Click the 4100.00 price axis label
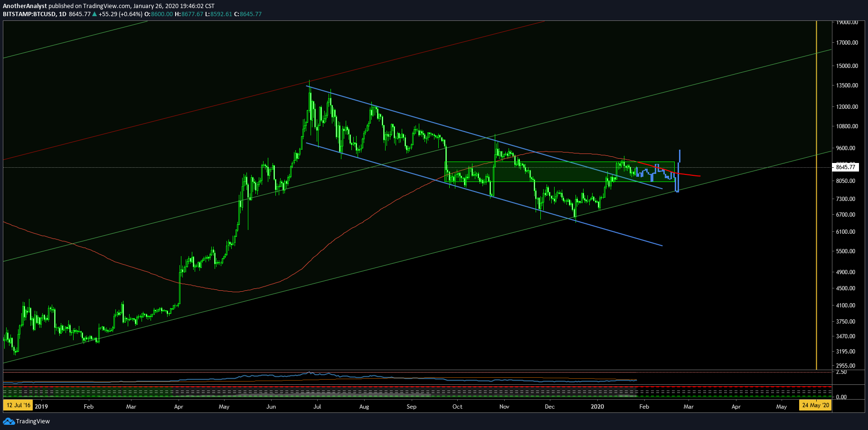Screen dimensions: 868x430 (x=846, y=306)
